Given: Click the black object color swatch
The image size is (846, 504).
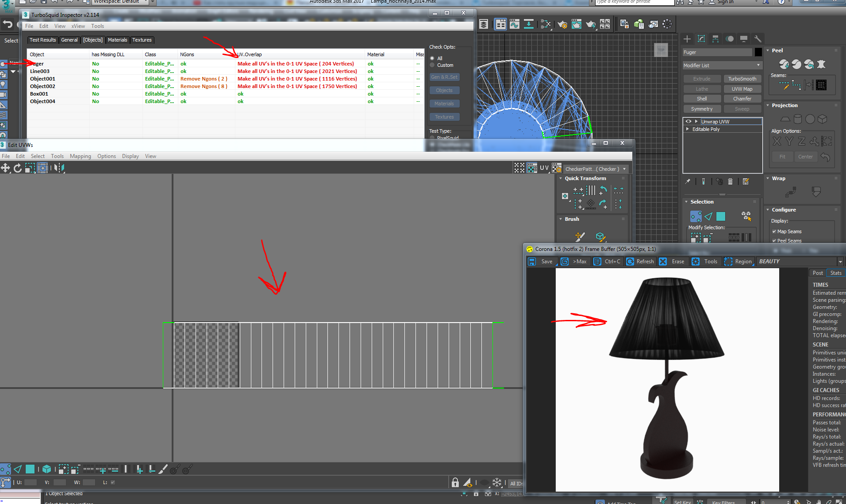Looking at the screenshot, I should coord(758,52).
